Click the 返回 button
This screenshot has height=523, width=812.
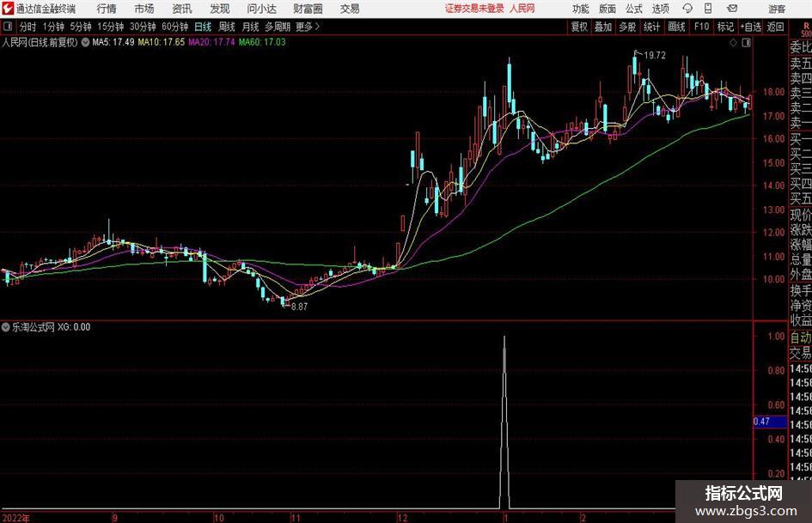775,27
